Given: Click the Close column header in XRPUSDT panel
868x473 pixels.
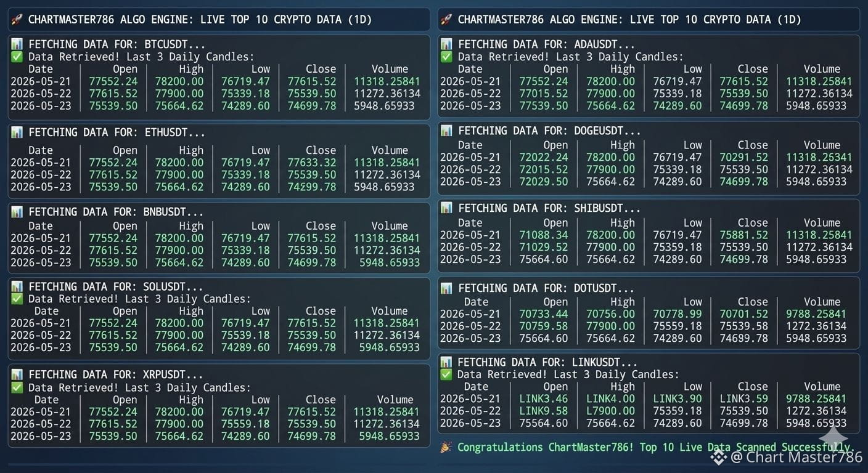Looking at the screenshot, I should [x=321, y=400].
